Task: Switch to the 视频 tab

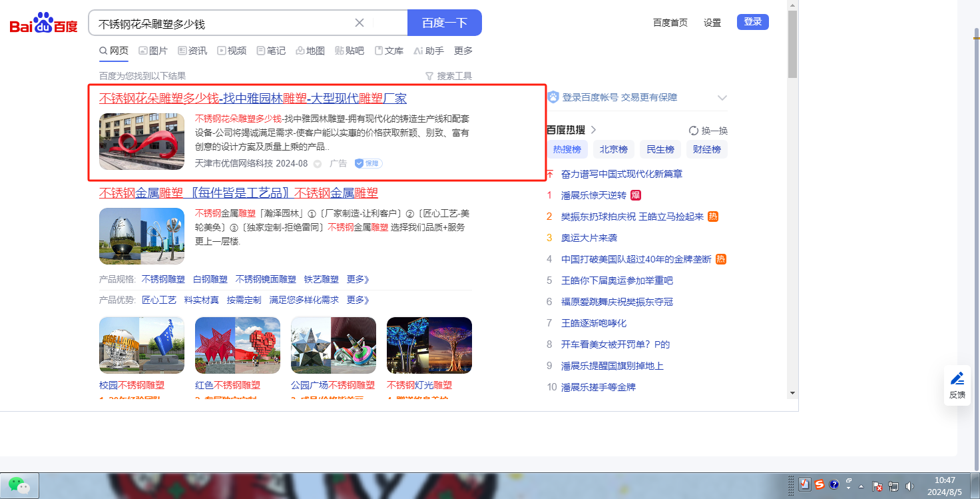Action: click(232, 51)
